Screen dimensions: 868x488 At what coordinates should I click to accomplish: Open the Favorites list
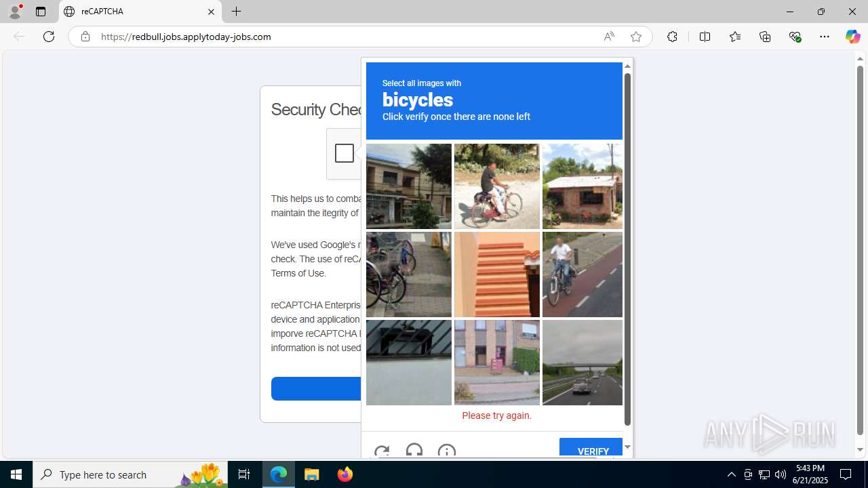coord(735,37)
